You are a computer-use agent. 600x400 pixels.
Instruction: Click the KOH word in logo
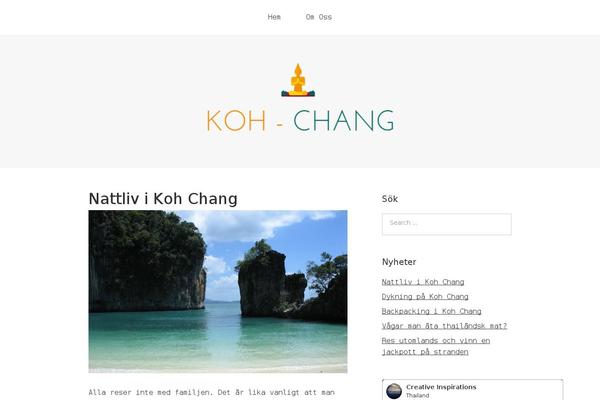(x=236, y=121)
